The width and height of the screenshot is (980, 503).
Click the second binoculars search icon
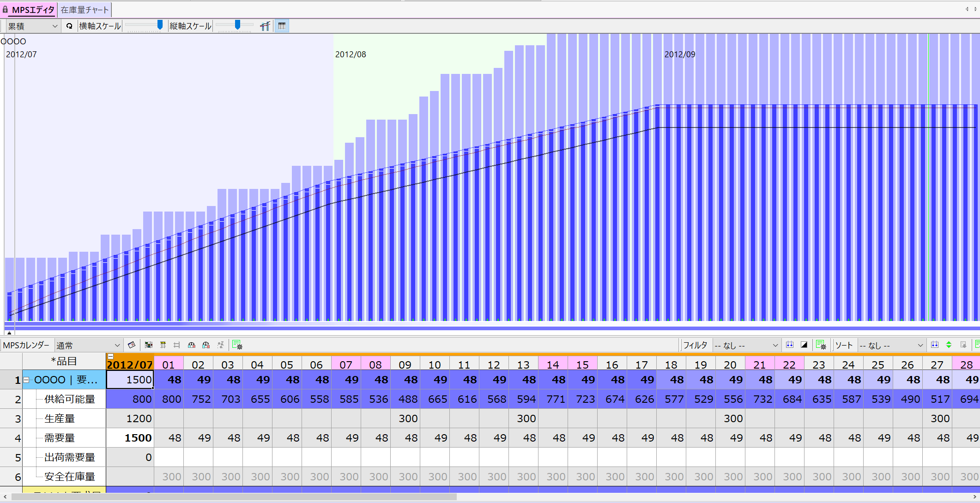pyautogui.click(x=206, y=345)
